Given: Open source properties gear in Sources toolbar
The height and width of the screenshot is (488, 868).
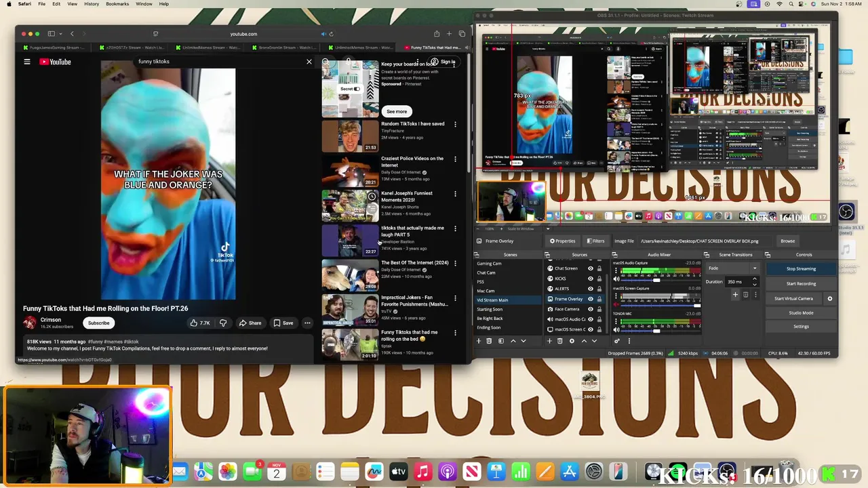Looking at the screenshot, I should 572,341.
